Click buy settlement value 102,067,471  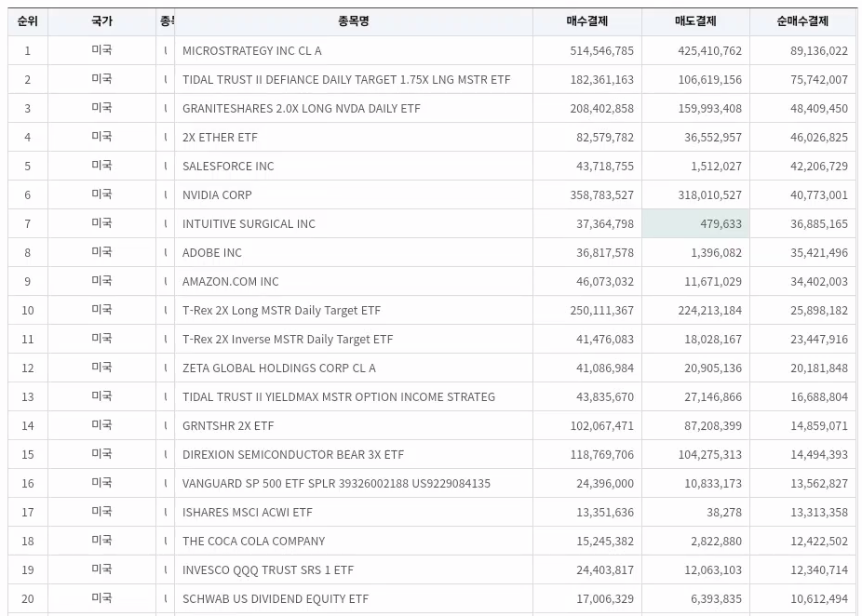coord(601,426)
